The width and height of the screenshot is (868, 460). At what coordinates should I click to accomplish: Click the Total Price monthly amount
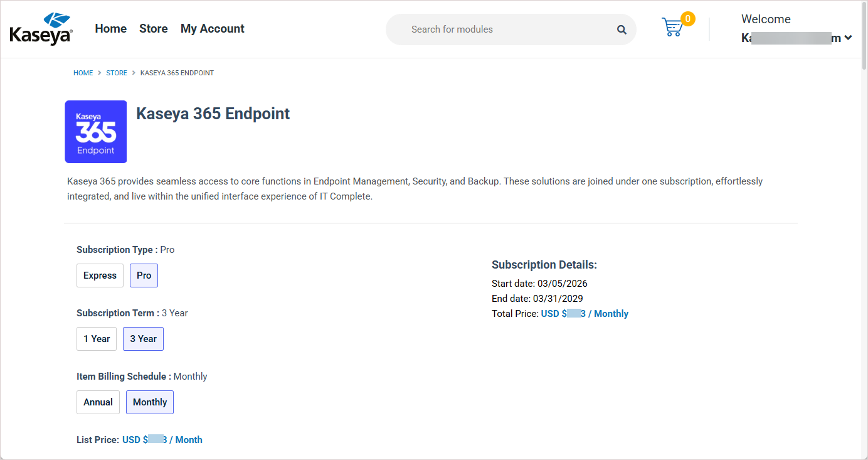click(x=585, y=314)
